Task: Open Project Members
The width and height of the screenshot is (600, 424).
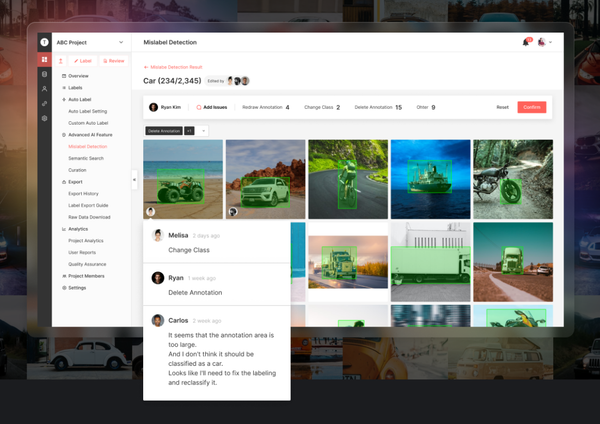Action: tap(86, 276)
